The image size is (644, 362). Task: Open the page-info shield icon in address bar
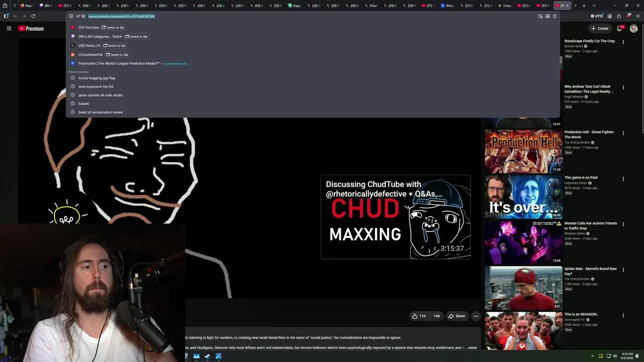[x=71, y=16]
